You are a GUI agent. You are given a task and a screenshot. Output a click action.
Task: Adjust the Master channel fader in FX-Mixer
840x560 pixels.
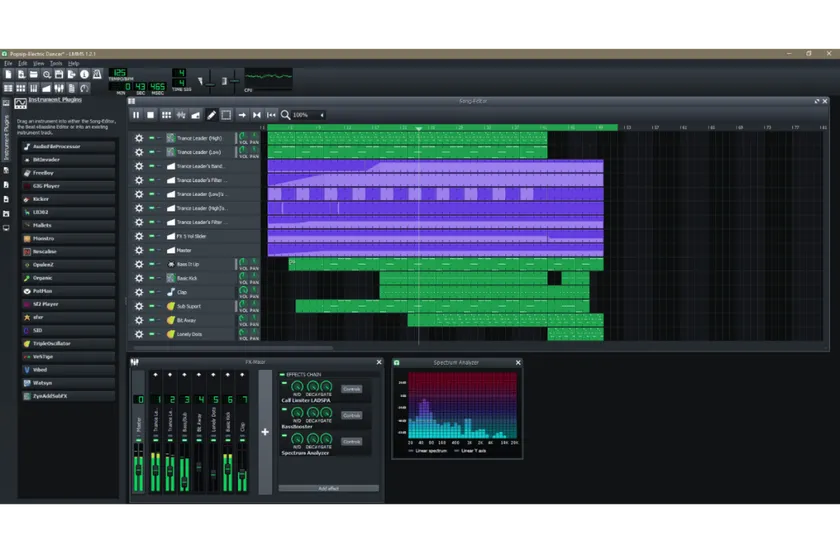pos(139,471)
